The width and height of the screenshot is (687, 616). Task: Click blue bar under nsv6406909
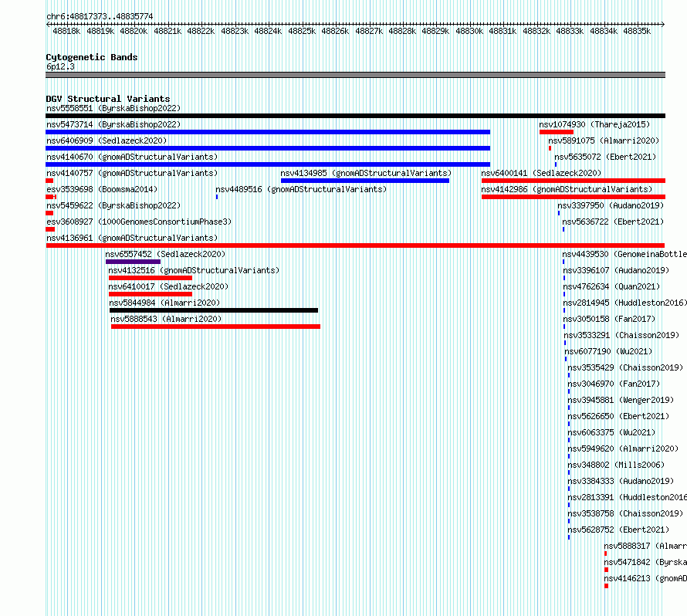pos(268,148)
